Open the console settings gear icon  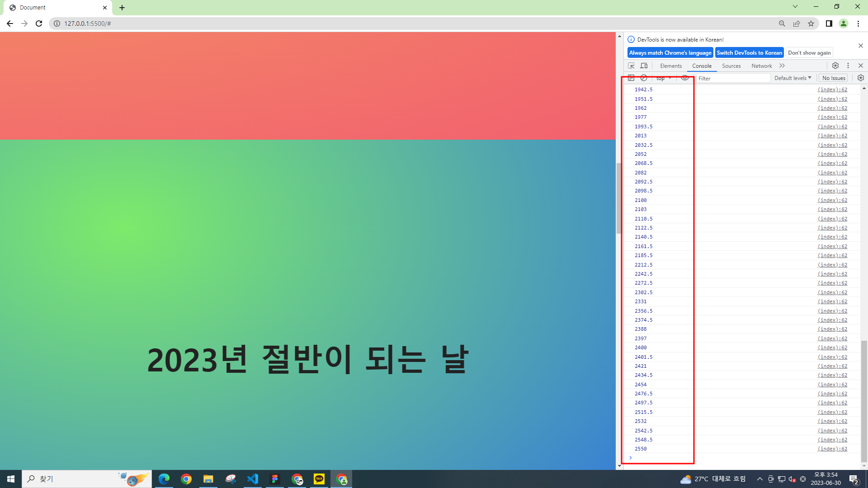tap(861, 78)
